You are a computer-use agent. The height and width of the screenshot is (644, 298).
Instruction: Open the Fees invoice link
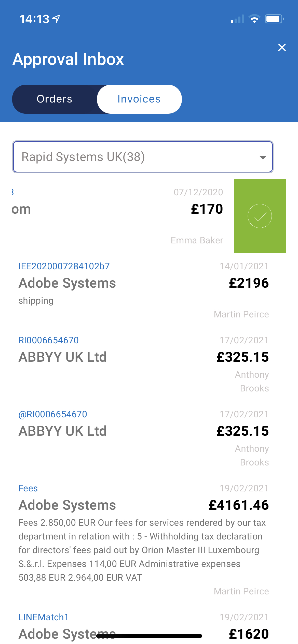tap(28, 488)
